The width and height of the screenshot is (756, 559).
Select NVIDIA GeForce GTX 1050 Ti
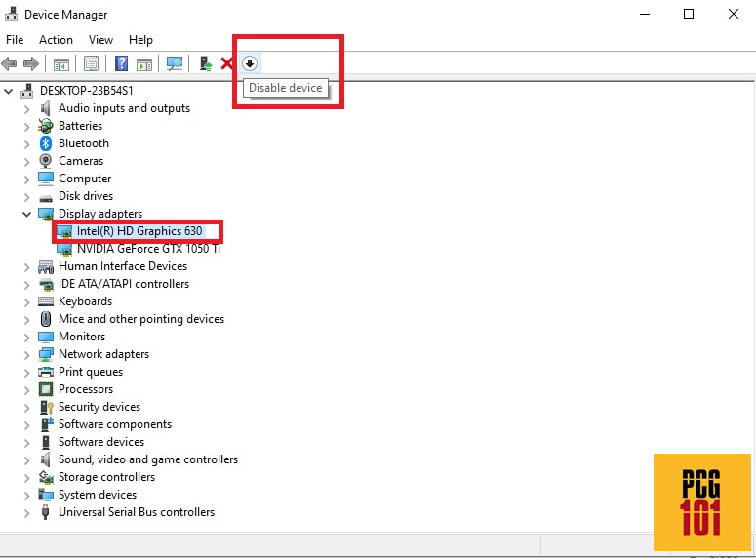(148, 249)
